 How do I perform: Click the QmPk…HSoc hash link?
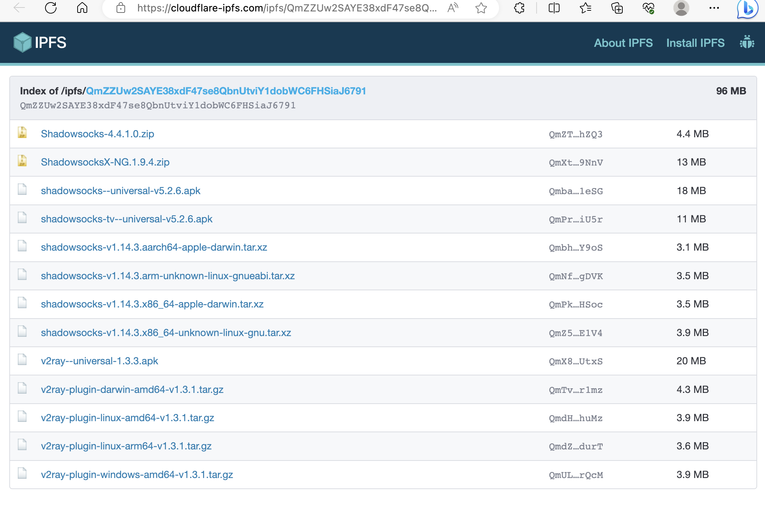[x=576, y=304]
